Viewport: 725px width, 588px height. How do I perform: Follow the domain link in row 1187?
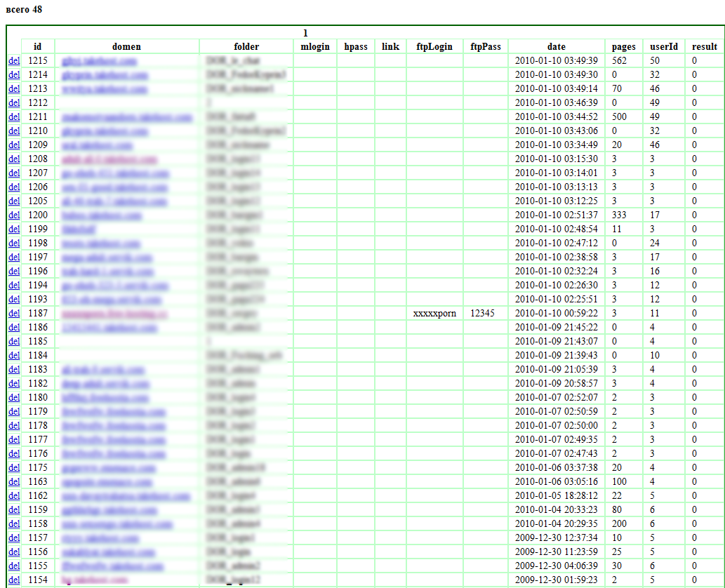pyautogui.click(x=114, y=314)
